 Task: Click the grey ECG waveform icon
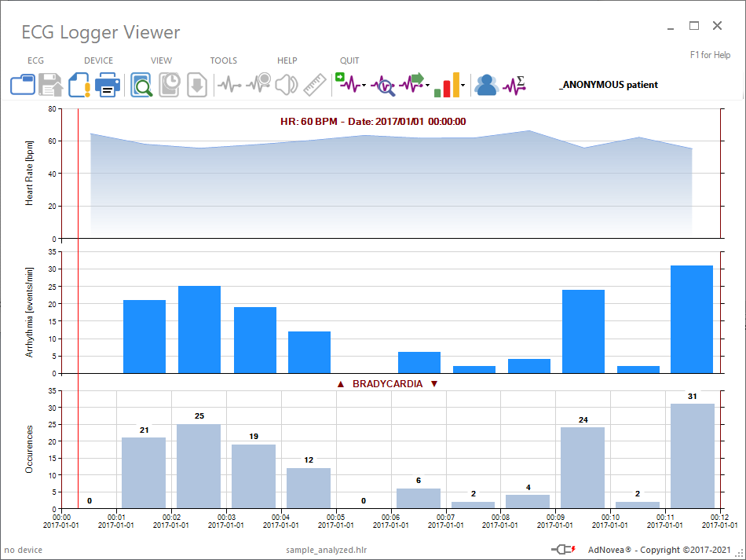(229, 85)
